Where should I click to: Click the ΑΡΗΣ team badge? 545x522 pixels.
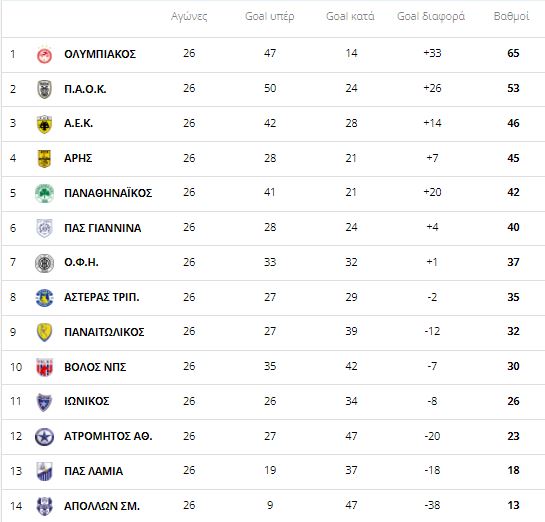[x=44, y=158]
